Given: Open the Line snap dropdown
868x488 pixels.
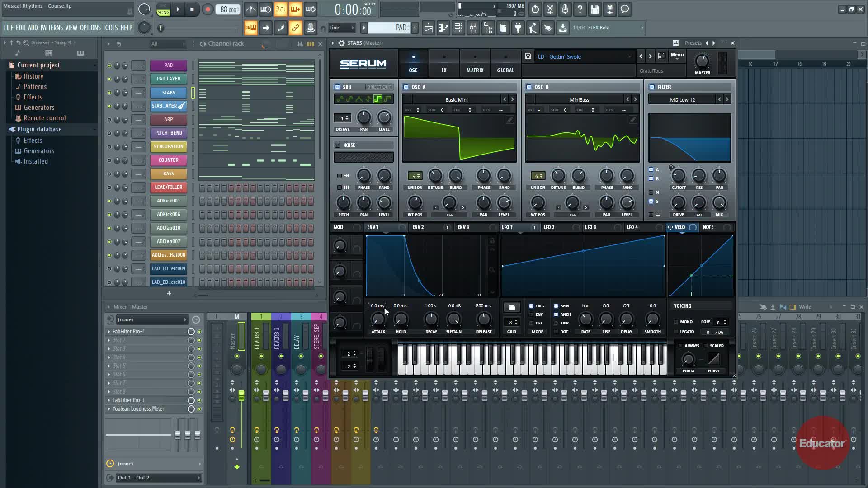Looking at the screenshot, I should tap(341, 28).
